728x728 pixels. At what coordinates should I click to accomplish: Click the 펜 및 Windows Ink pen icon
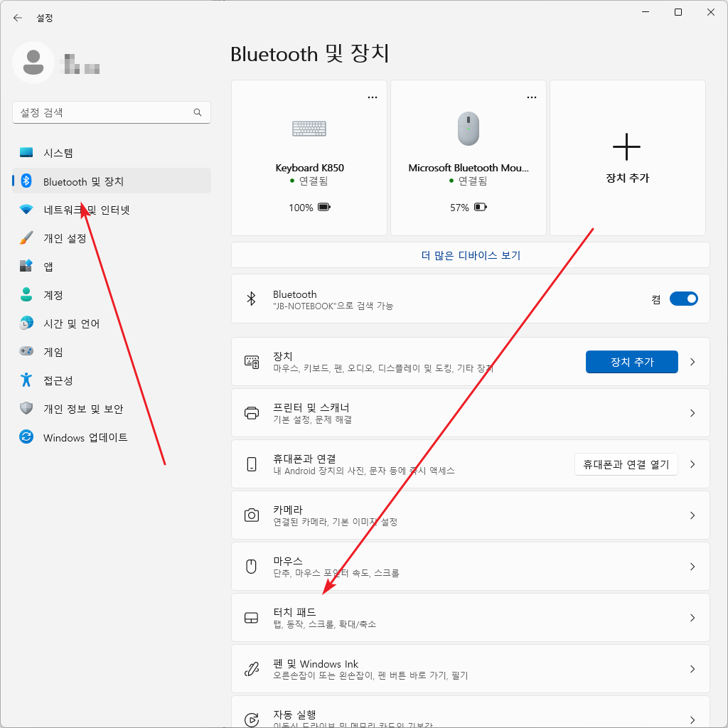point(252,668)
